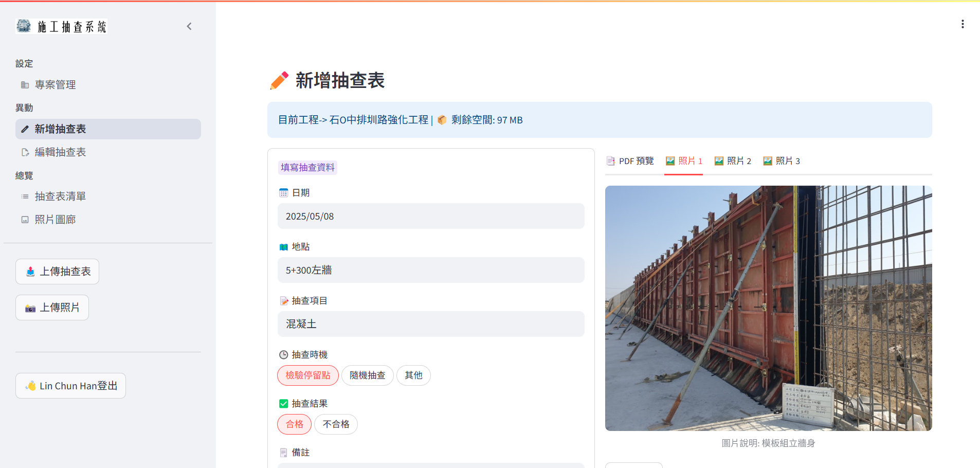Log out via Lin Chun Han登出 button
The width and height of the screenshot is (980, 468).
coord(70,386)
